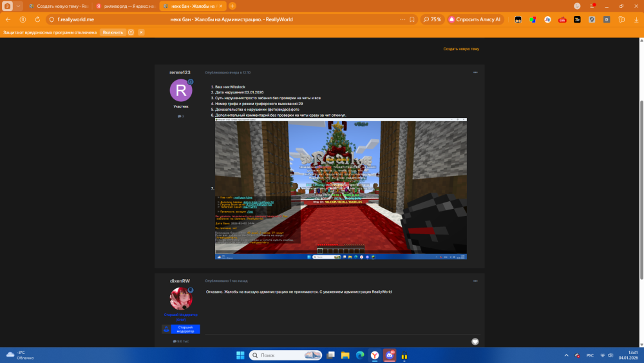Click the site protection shield icon

52,19
